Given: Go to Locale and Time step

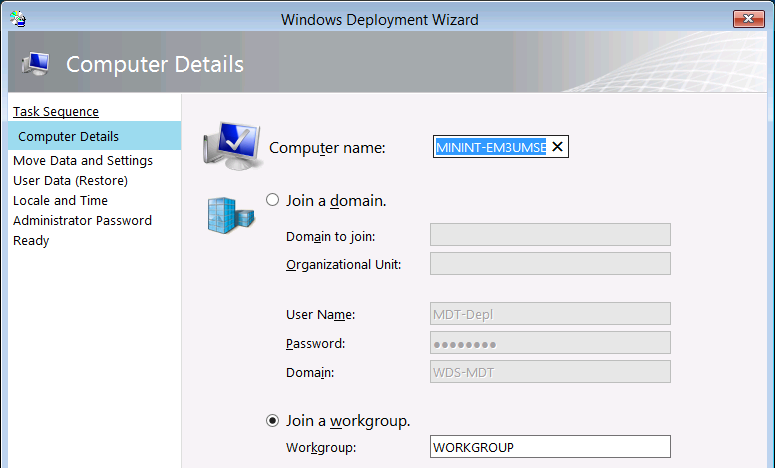Looking at the screenshot, I should pyautogui.click(x=60, y=200).
